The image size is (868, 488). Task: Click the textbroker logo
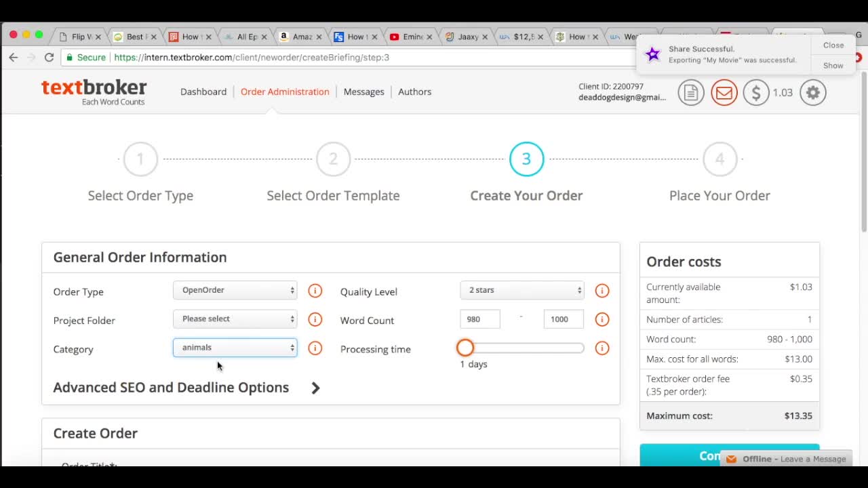coord(94,92)
